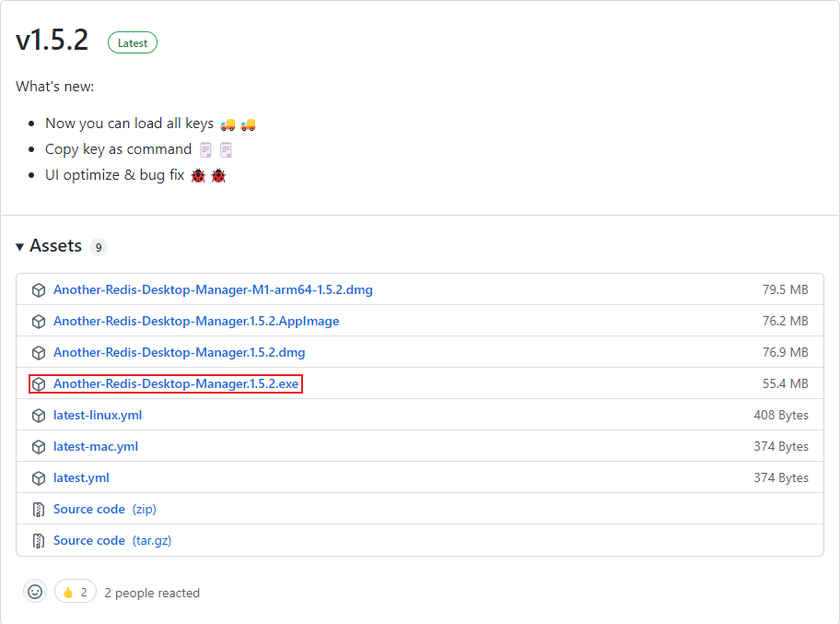Collapse the Assets section triangle
The height and width of the screenshot is (624, 840).
tap(20, 247)
